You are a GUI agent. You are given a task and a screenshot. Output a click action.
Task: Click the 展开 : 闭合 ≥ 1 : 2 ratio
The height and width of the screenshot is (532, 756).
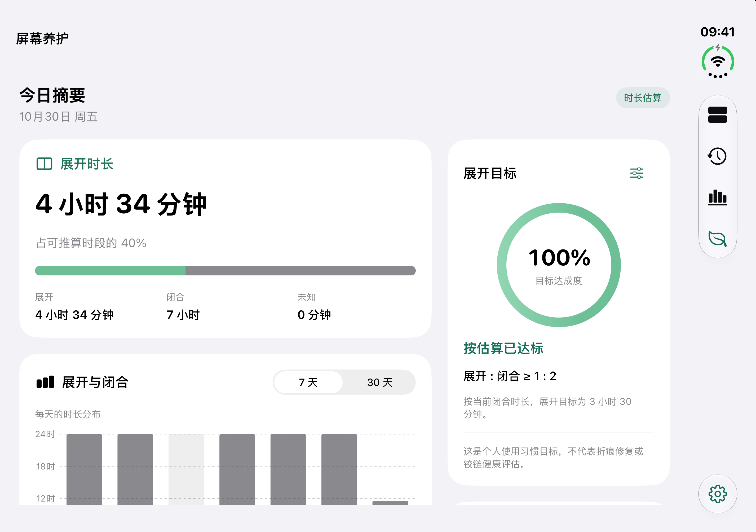point(510,376)
